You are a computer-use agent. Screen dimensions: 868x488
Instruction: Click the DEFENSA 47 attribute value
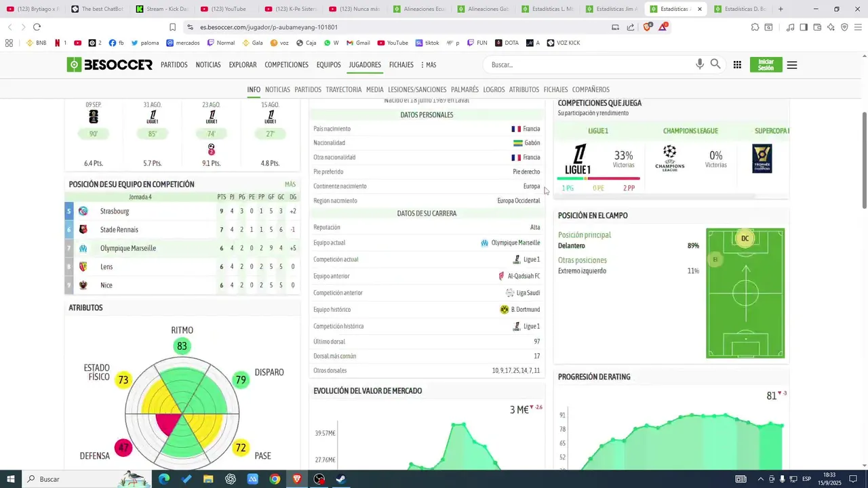[123, 448]
